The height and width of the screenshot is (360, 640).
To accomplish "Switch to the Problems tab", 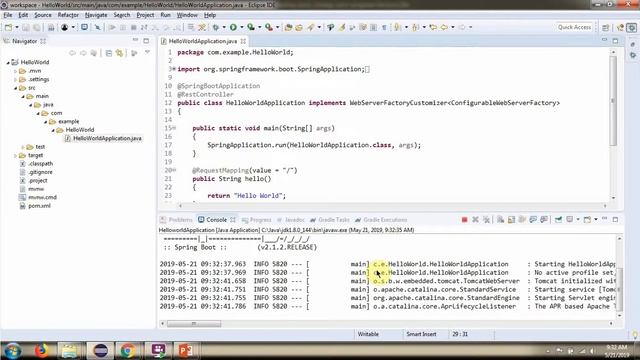I will pos(176,220).
